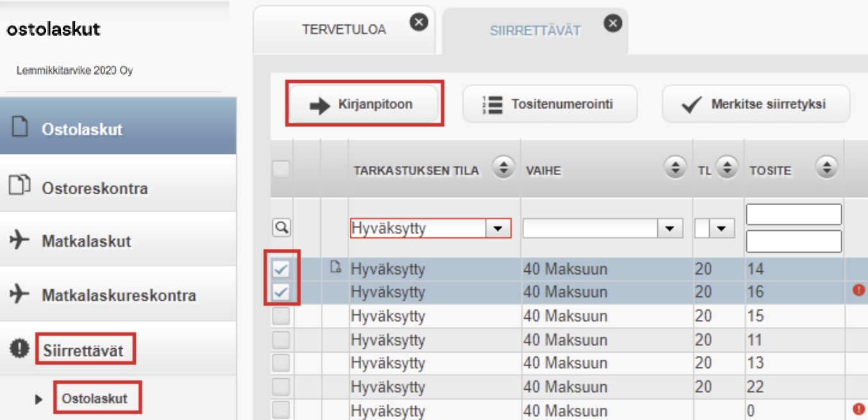Viewport: 868px width, 420px height.
Task: Click the TL value 20 in tosite 13 row
Action: coord(703,362)
